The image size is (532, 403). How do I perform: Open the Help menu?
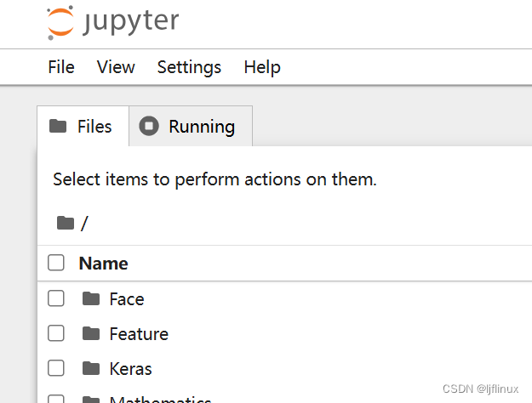[262, 67]
